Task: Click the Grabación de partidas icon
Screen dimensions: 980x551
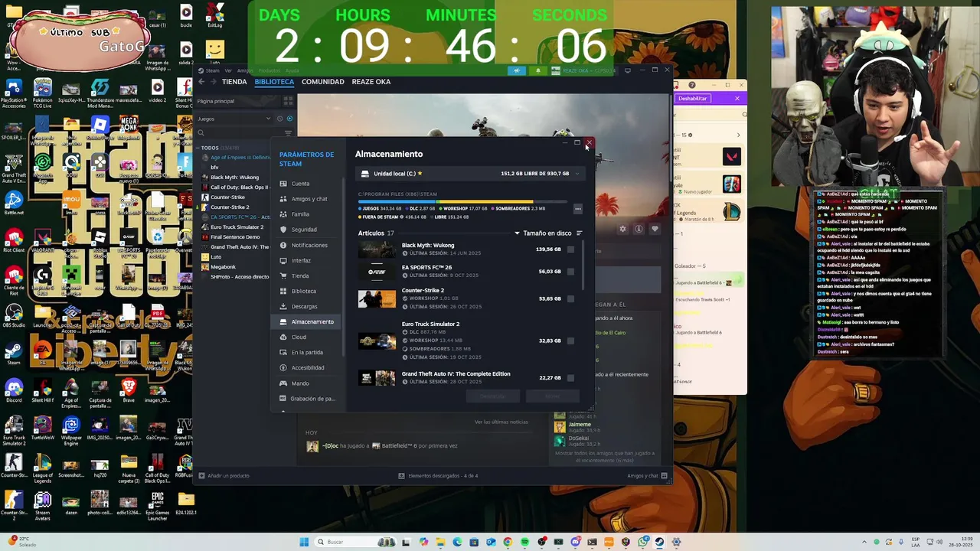Action: [283, 398]
